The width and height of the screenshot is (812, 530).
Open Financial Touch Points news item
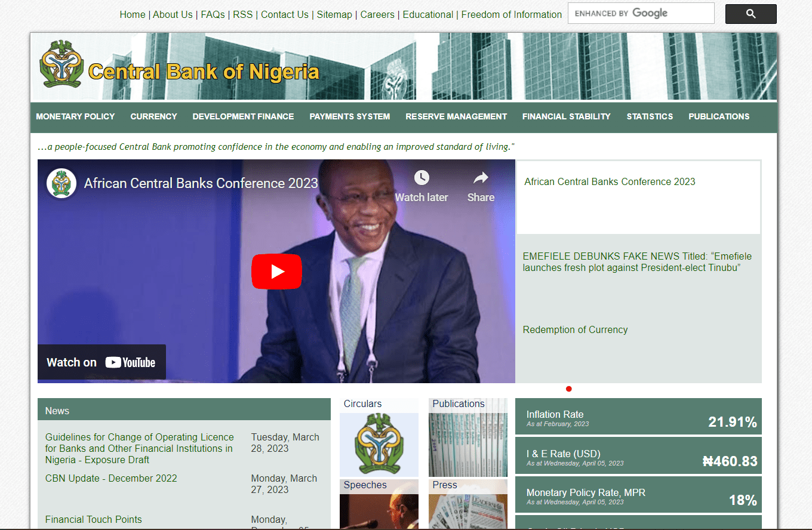point(94,519)
